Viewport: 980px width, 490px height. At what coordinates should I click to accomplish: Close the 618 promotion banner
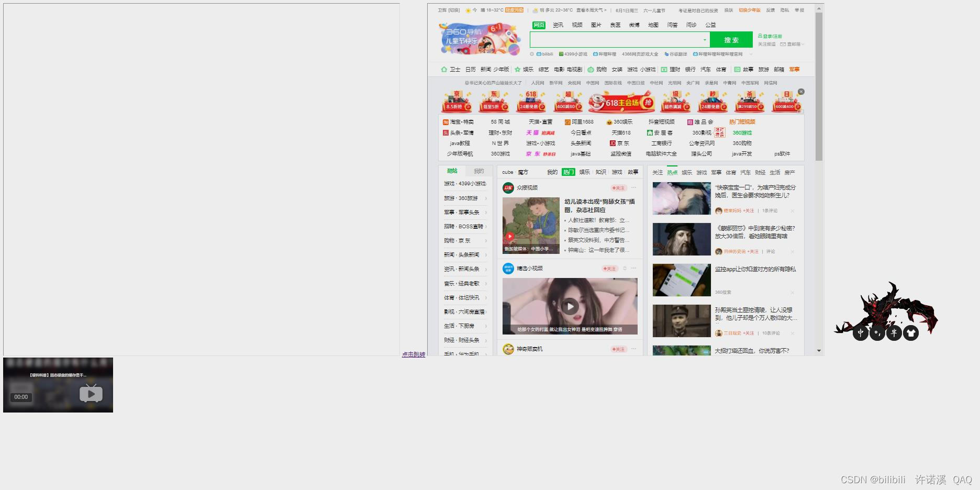[801, 92]
